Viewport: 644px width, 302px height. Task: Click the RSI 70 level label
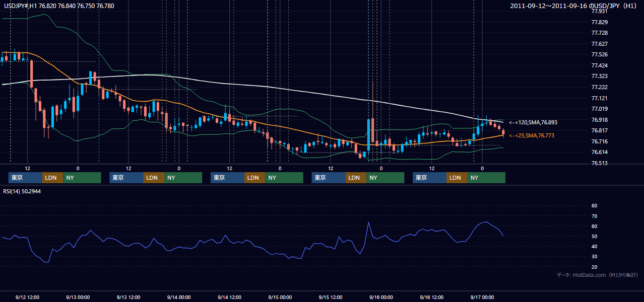(x=594, y=216)
